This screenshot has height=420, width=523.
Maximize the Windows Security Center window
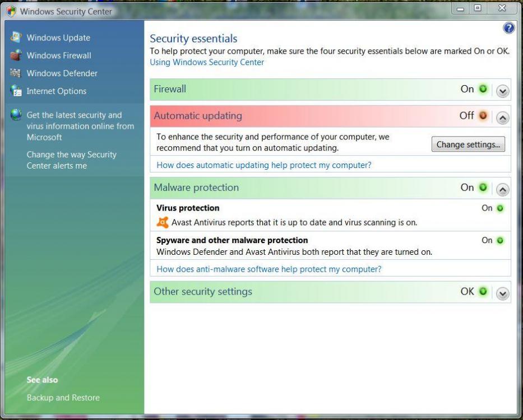click(478, 8)
